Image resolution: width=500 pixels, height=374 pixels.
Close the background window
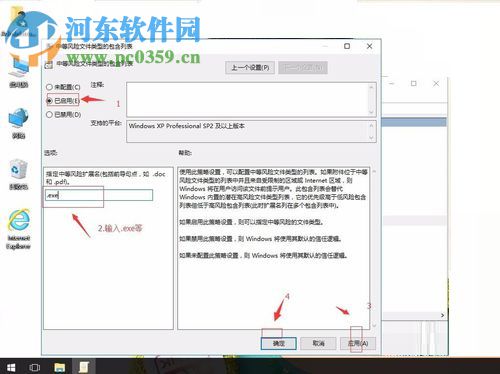(436, 83)
